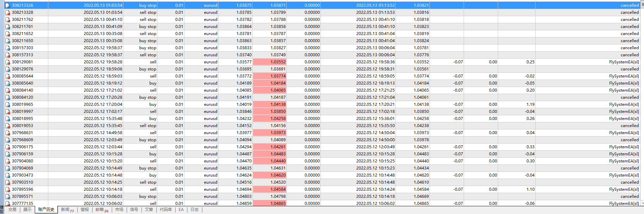
Task: Click ticket number 307777135
Action: point(23,204)
